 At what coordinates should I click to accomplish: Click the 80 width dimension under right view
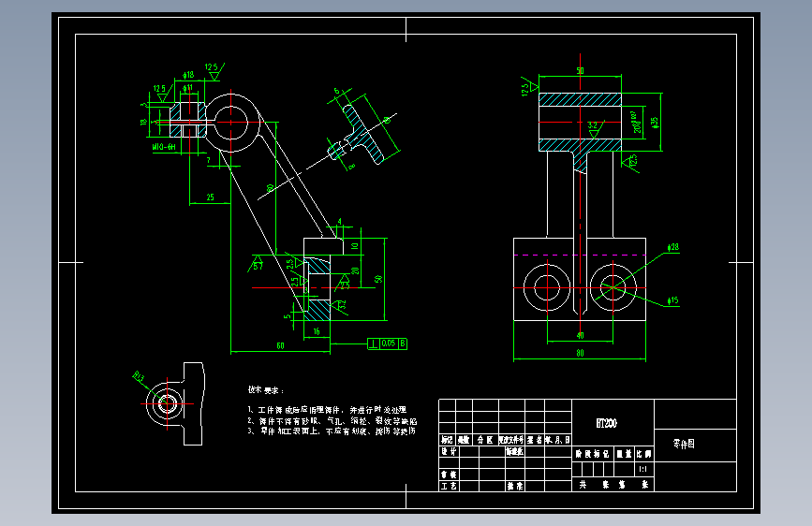click(x=580, y=353)
